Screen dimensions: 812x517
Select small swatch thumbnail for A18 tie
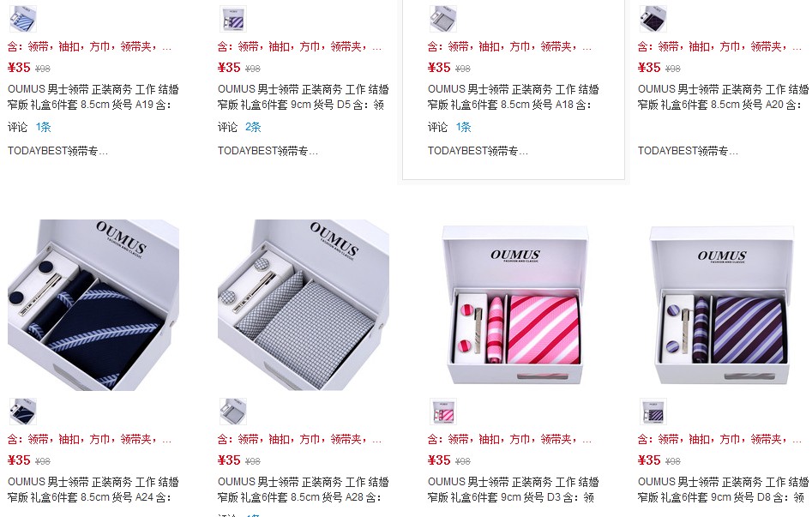point(443,19)
